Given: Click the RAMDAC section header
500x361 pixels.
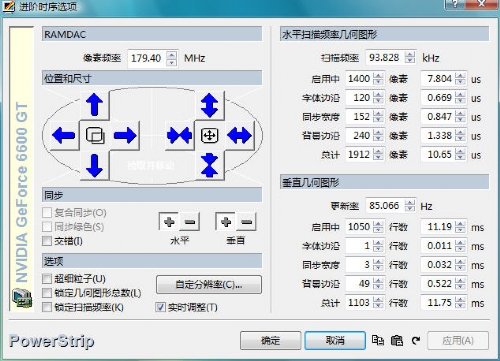Looking at the screenshot, I should pyautogui.click(x=152, y=34).
